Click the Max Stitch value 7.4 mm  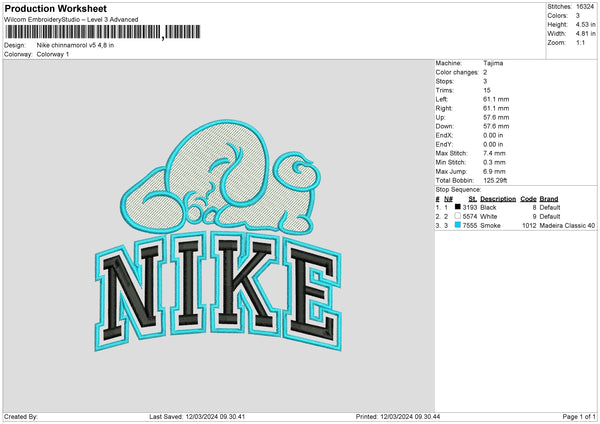click(x=494, y=153)
